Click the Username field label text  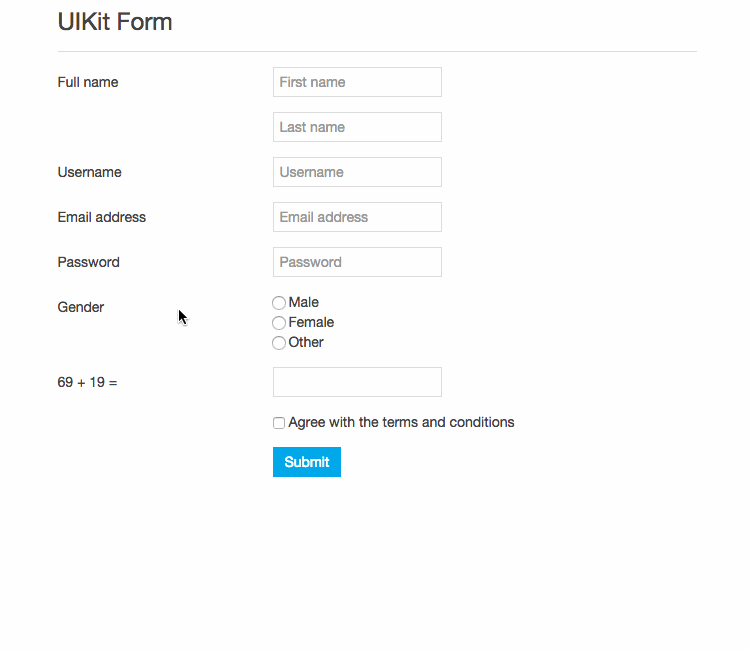click(x=89, y=172)
